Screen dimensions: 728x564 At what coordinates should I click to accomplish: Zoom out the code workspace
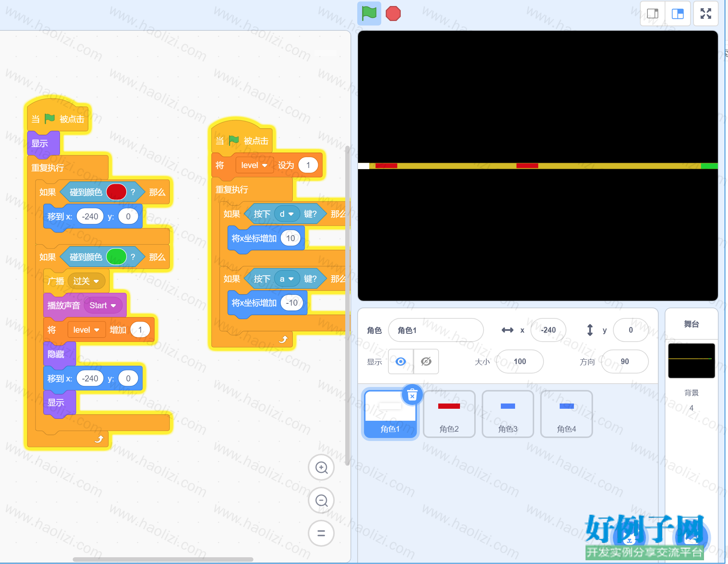tap(321, 500)
